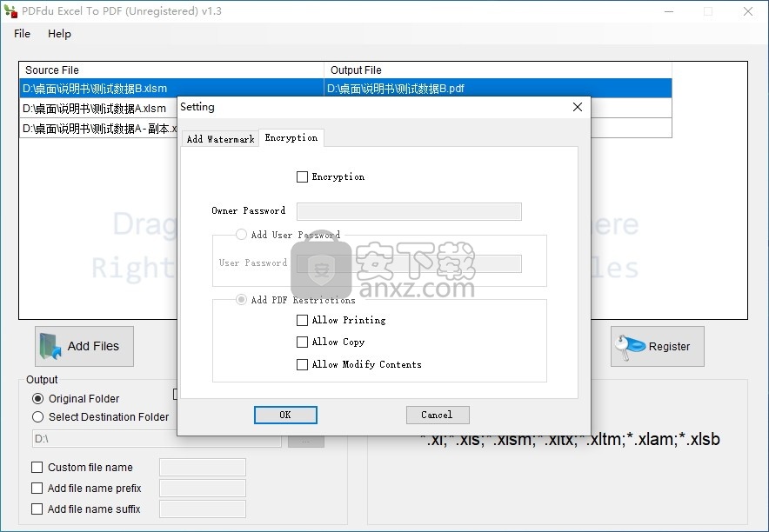Click the Register key icon
The image size is (769, 532).
[x=629, y=347]
